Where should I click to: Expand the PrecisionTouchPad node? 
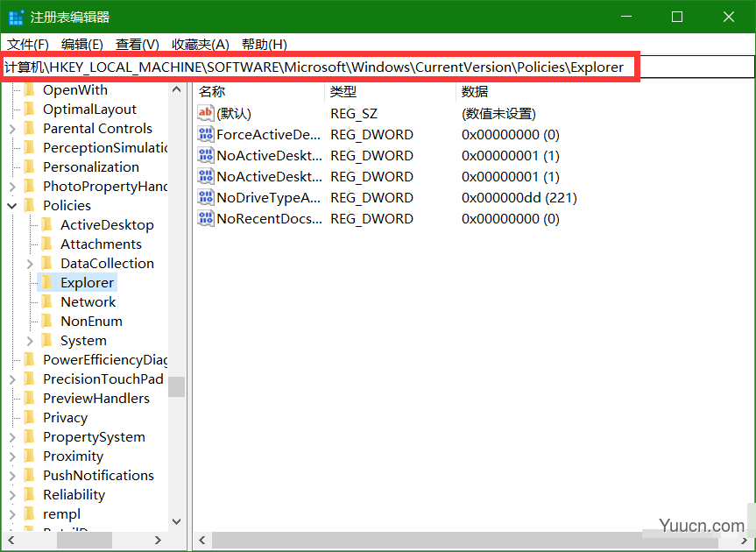click(12, 379)
